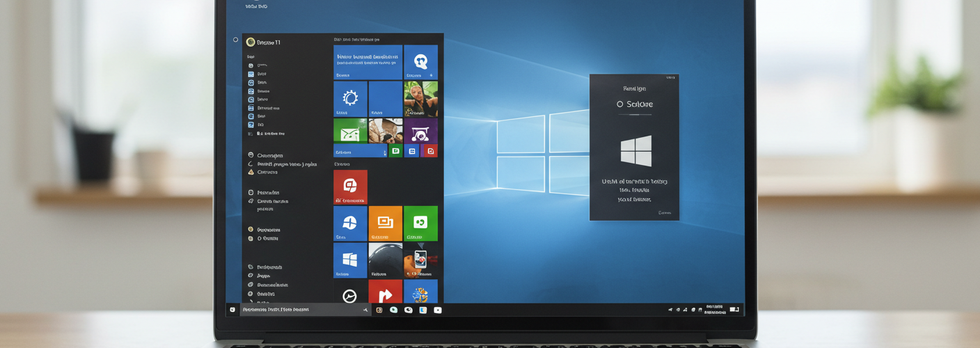Open the blue speech-bubble tile at top right
980x348 pixels.
tap(420, 62)
